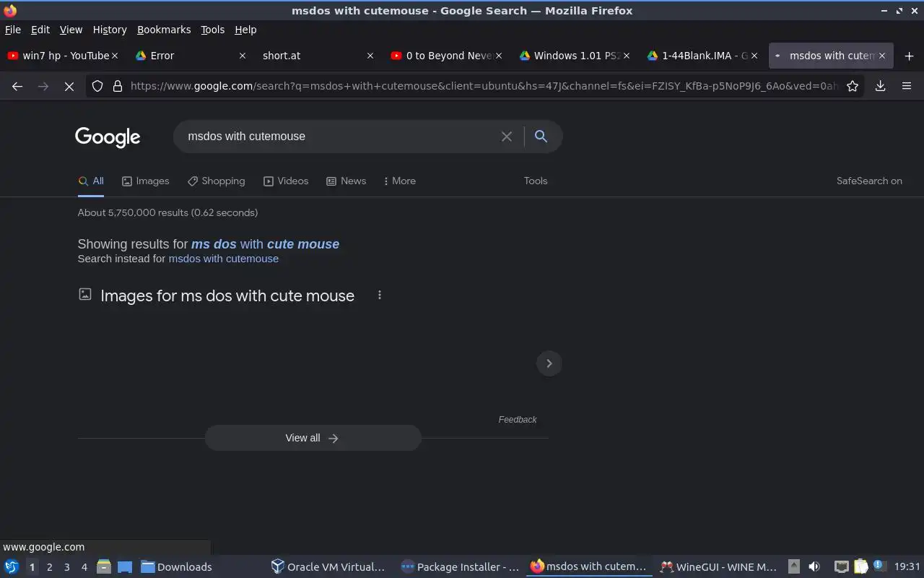Screen dimensions: 924x578
Task: Search instead for msdos with cutemouse
Action: (223, 259)
